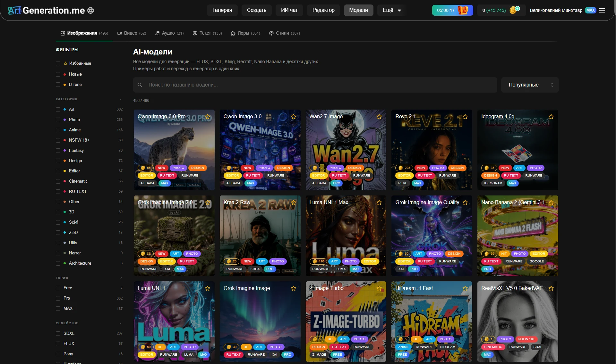Click the MAX badge next to username

[590, 10]
